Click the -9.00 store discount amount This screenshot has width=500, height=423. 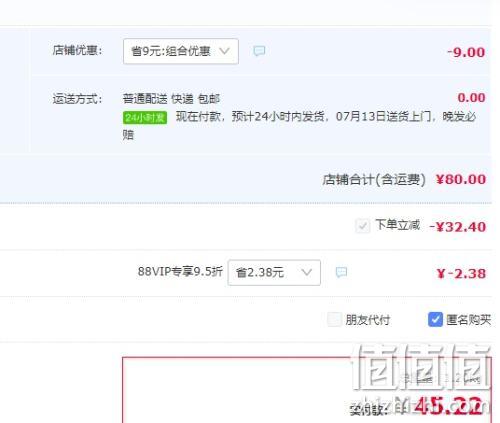pyautogui.click(x=466, y=52)
